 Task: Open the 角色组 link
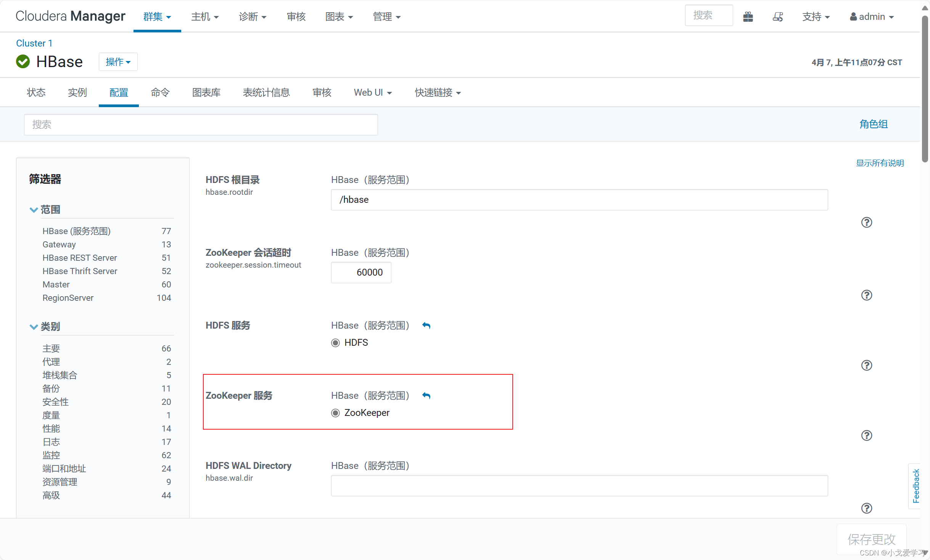point(874,124)
